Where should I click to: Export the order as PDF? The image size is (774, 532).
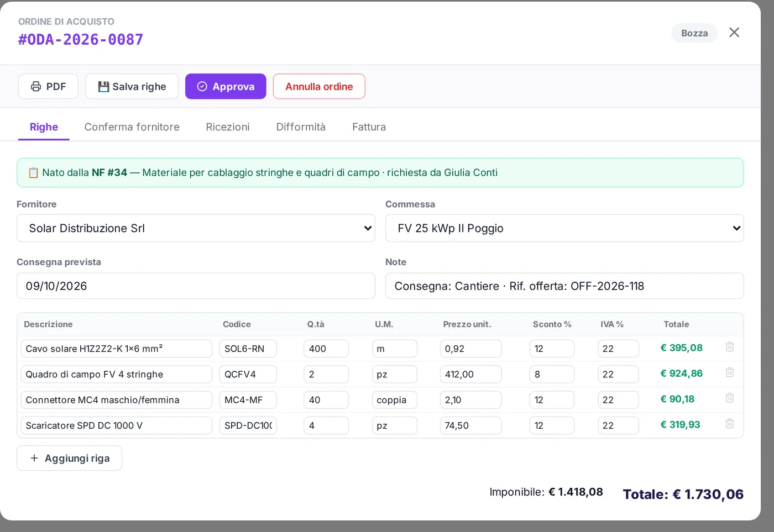[x=48, y=86]
